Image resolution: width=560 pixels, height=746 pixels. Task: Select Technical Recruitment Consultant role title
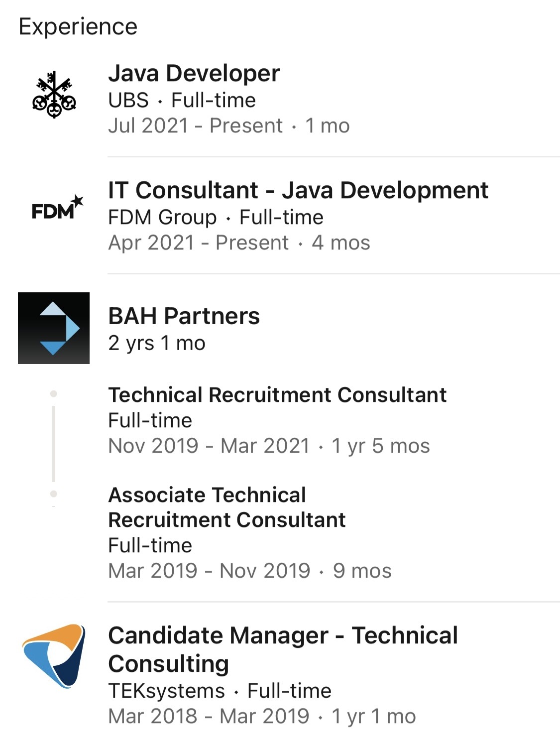[277, 395]
